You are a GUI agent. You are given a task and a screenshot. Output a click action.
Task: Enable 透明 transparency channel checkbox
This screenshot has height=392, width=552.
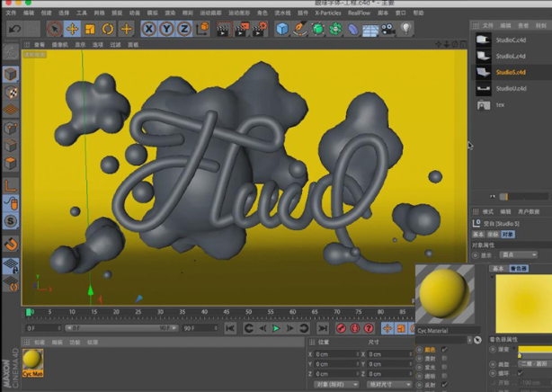pos(444,376)
